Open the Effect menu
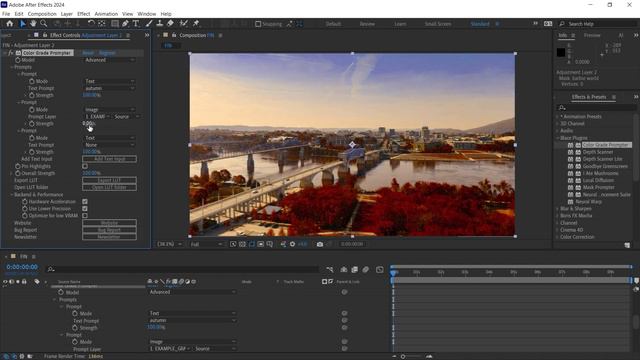This screenshot has width=640, height=360. click(x=84, y=14)
